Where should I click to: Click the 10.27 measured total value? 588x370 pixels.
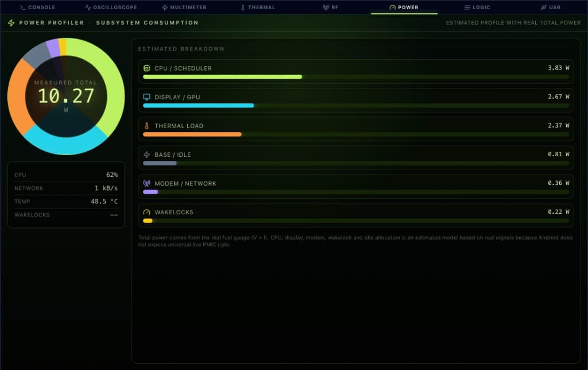coord(66,96)
